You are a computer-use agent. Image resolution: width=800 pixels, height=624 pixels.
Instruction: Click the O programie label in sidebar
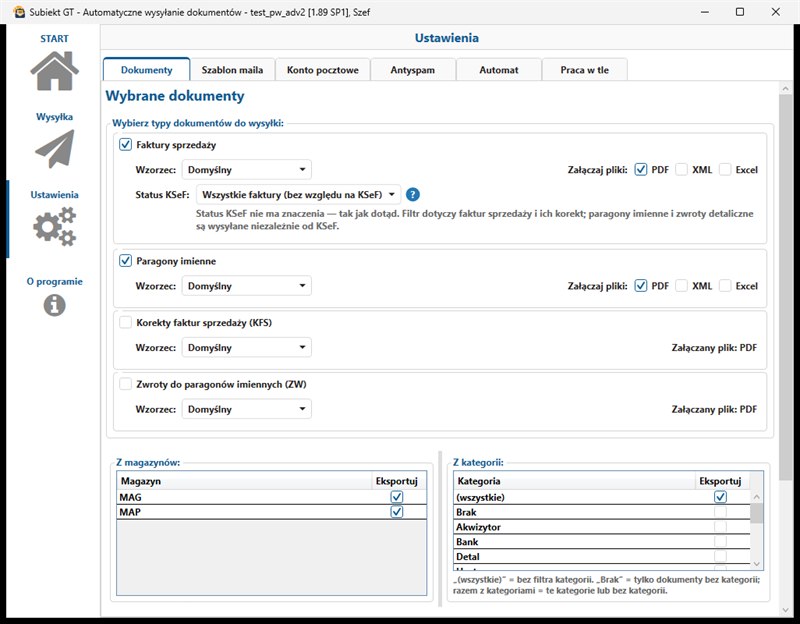(x=55, y=281)
